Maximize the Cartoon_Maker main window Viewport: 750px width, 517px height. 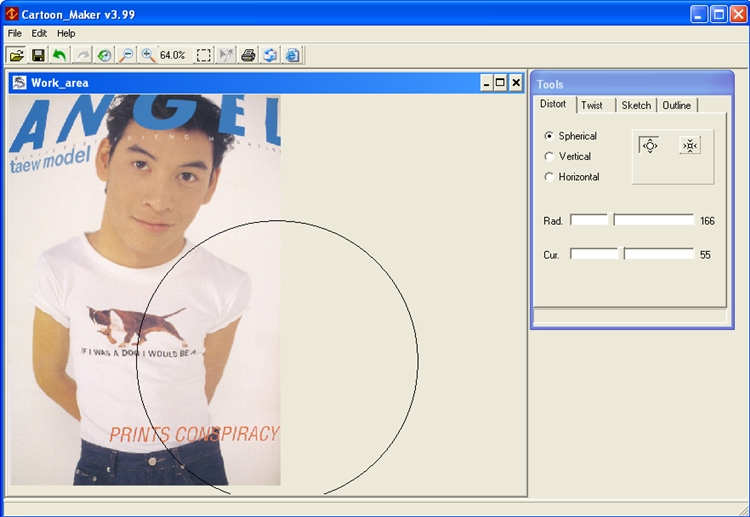[x=719, y=14]
